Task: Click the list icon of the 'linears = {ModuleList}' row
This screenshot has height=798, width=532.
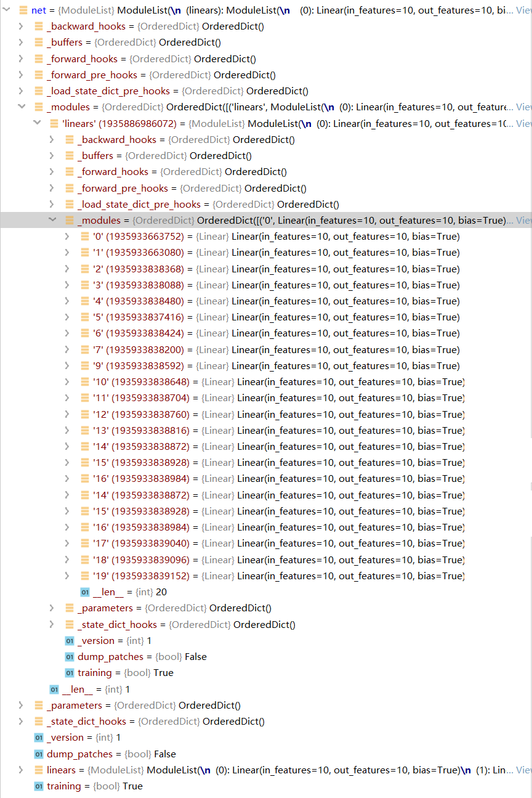Action: tap(39, 770)
